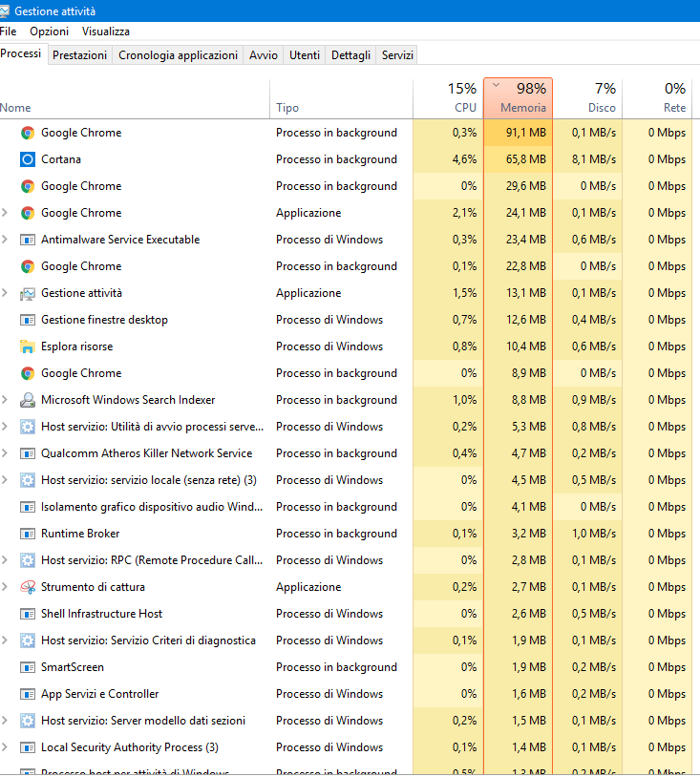The width and height of the screenshot is (700, 777).
Task: Click the App Servizi e Controller icon
Action: pyautogui.click(x=28, y=694)
